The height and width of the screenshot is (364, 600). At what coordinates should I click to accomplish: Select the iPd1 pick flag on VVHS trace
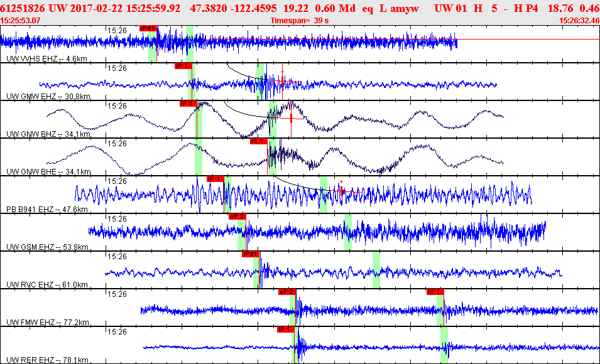coord(148,28)
